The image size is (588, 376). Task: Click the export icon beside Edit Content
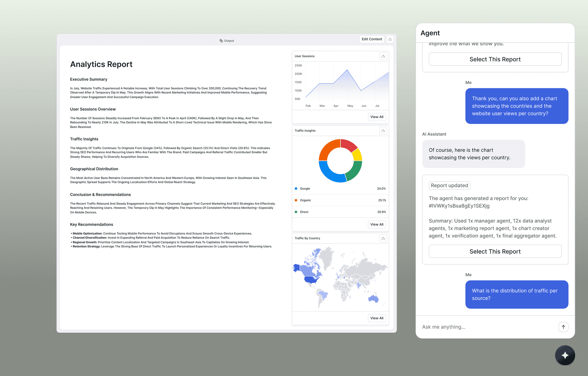point(390,39)
